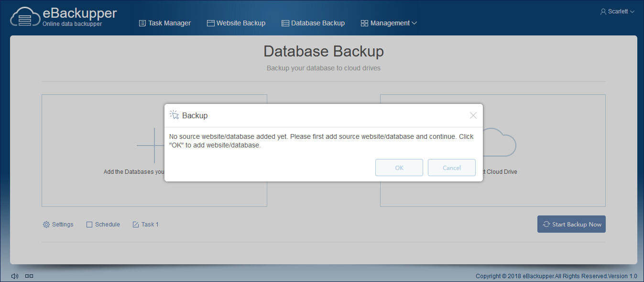Click the plus icon to add databases

pyautogui.click(x=153, y=146)
